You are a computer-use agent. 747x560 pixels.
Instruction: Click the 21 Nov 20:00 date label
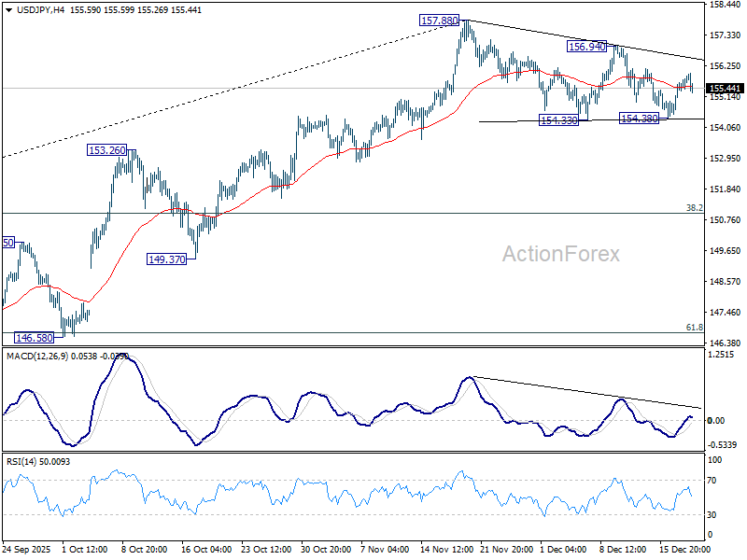point(505,549)
